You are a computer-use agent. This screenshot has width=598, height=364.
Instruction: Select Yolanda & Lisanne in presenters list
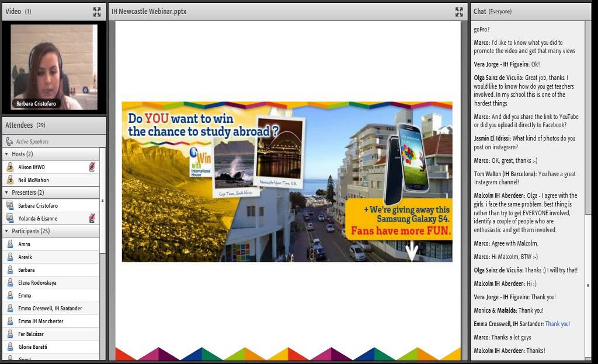[51, 219]
